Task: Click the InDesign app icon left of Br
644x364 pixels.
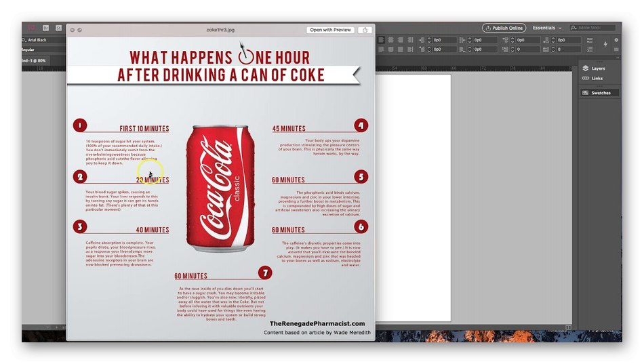Action: pos(32,28)
